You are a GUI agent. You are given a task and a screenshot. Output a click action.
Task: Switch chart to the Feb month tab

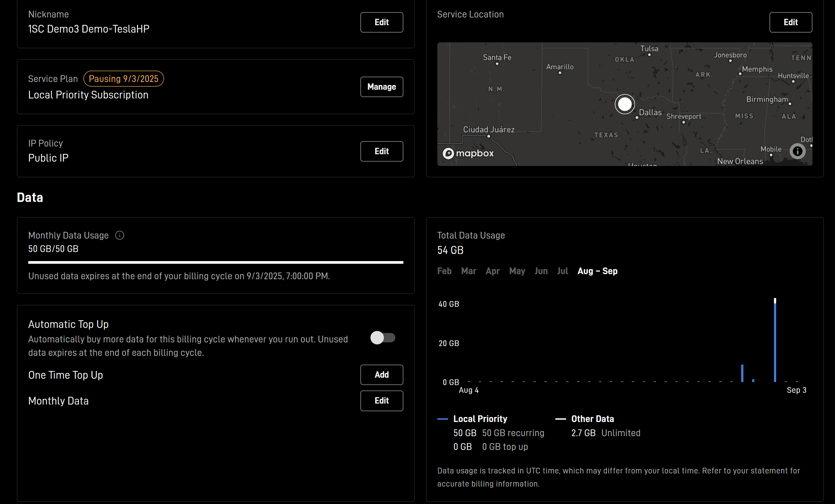coord(444,271)
